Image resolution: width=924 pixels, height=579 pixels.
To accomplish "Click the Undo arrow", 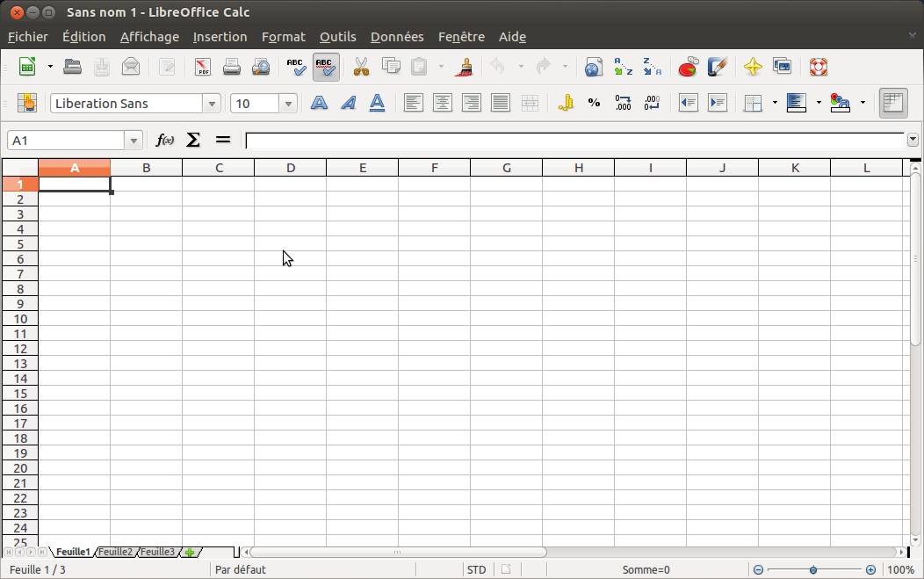I will tap(499, 67).
